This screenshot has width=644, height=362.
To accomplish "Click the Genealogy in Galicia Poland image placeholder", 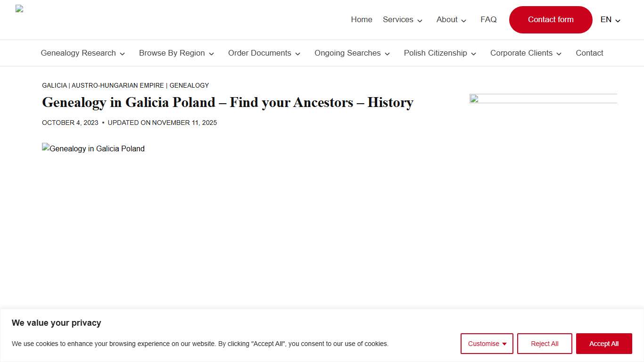I will click(93, 148).
